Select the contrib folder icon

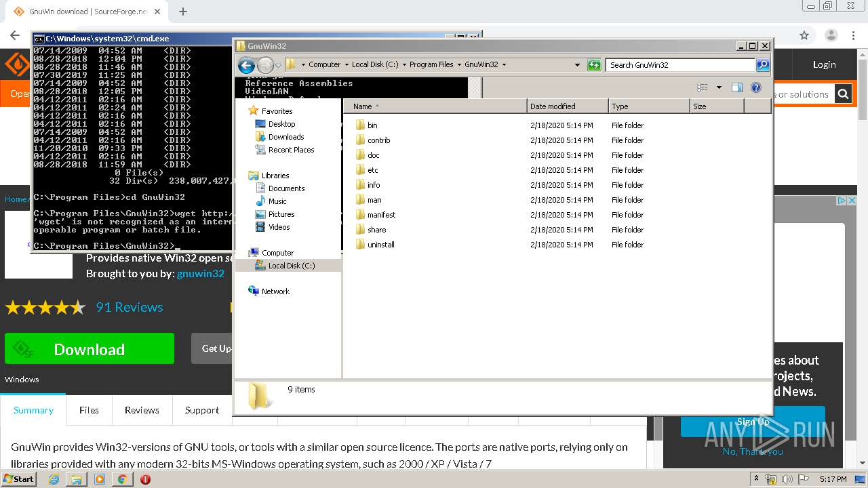[x=360, y=140]
